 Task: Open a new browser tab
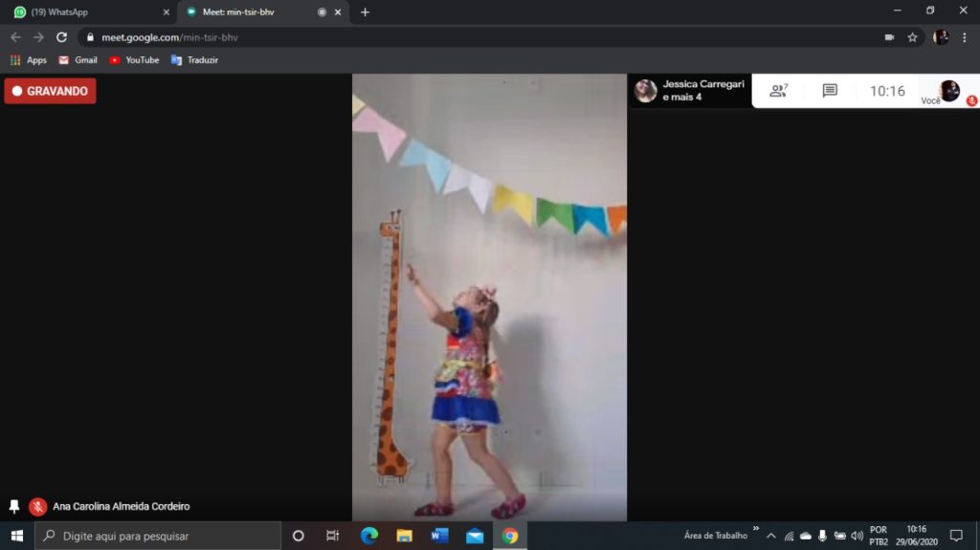[x=365, y=11]
